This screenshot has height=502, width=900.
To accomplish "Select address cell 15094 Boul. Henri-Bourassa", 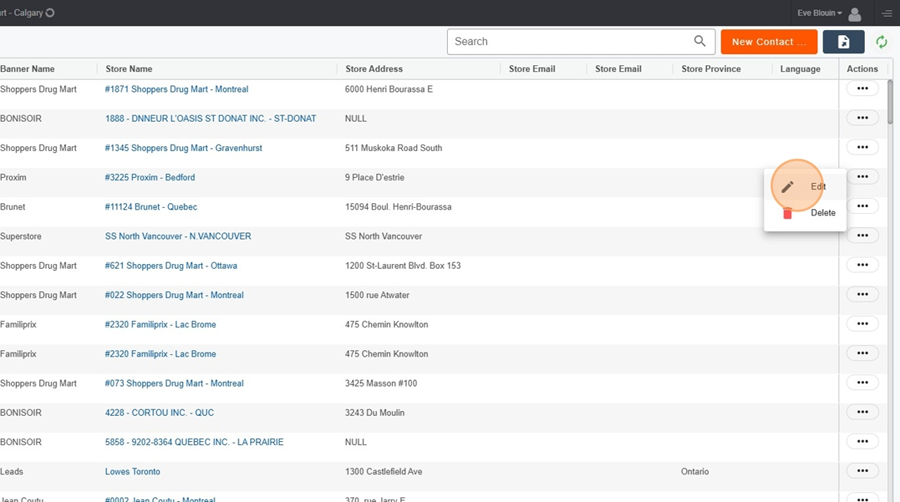I will [398, 207].
